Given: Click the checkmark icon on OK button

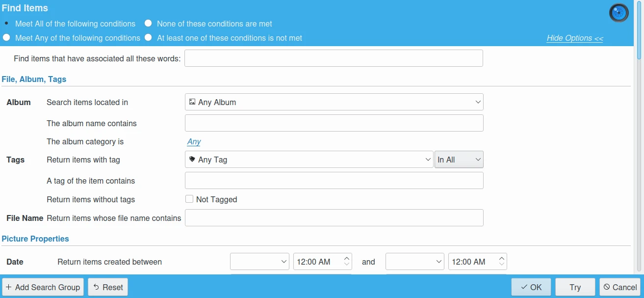Looking at the screenshot, I should [524, 287].
